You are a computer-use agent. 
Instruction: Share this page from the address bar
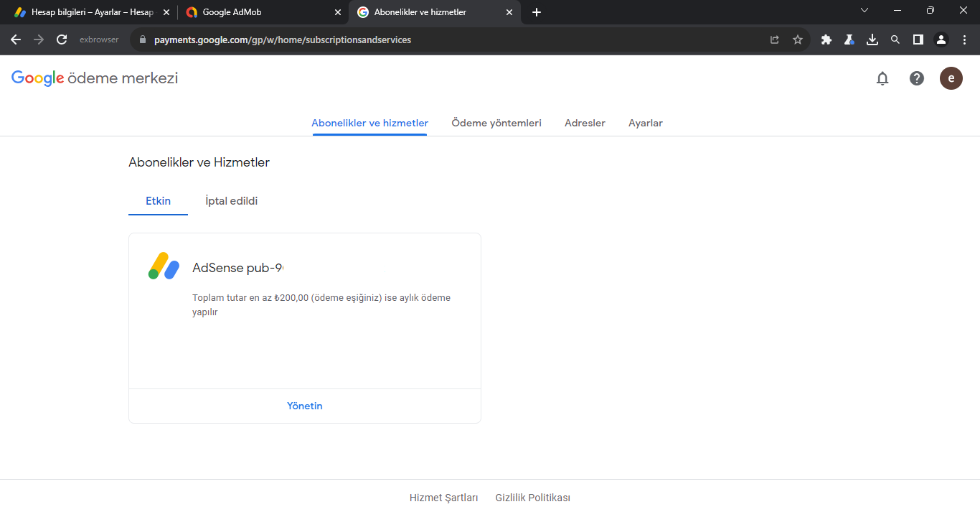pos(775,39)
